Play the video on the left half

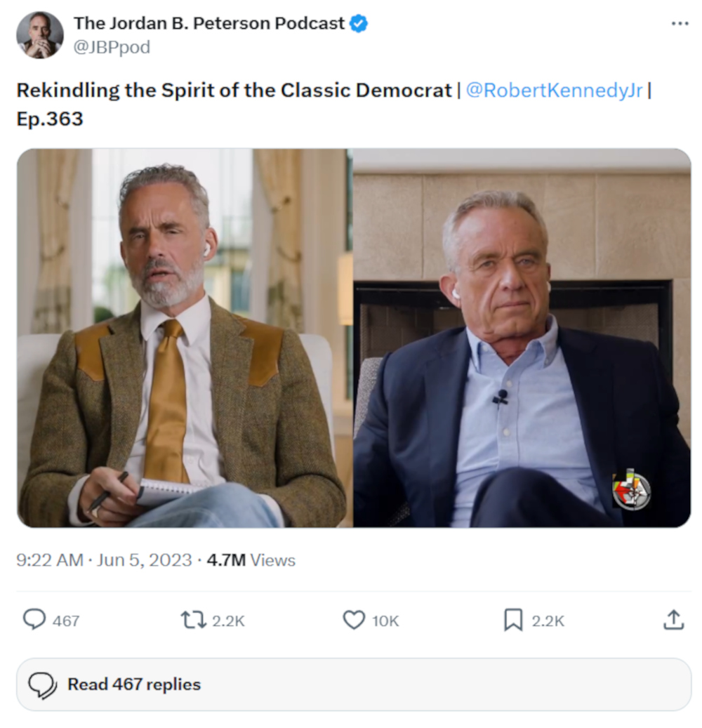184,338
